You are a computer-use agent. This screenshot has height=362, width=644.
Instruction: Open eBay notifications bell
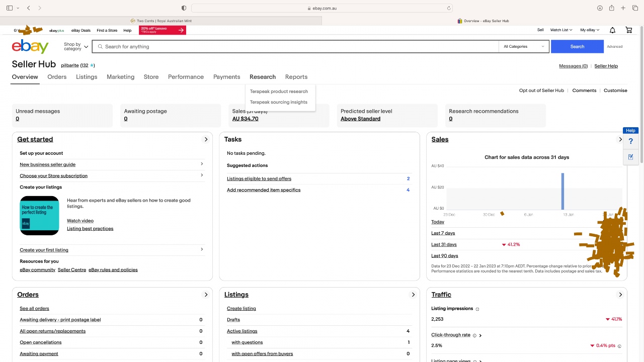612,30
